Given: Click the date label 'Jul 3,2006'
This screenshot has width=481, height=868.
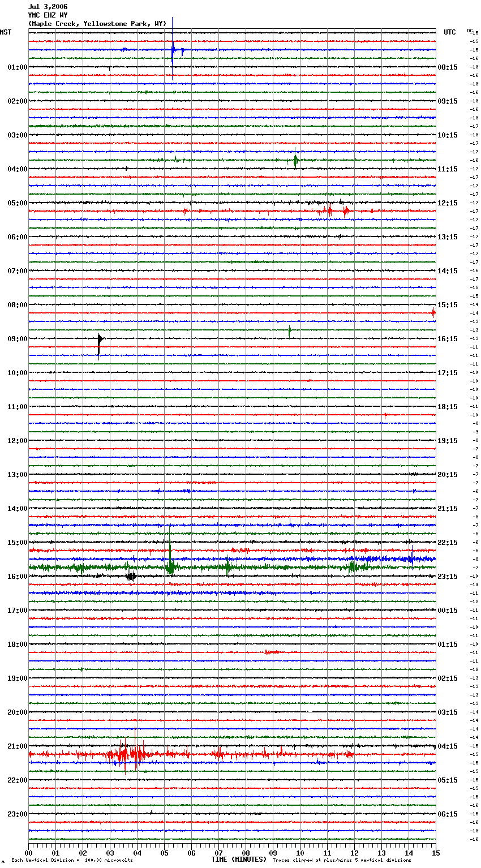Looking at the screenshot, I should coord(48,7).
